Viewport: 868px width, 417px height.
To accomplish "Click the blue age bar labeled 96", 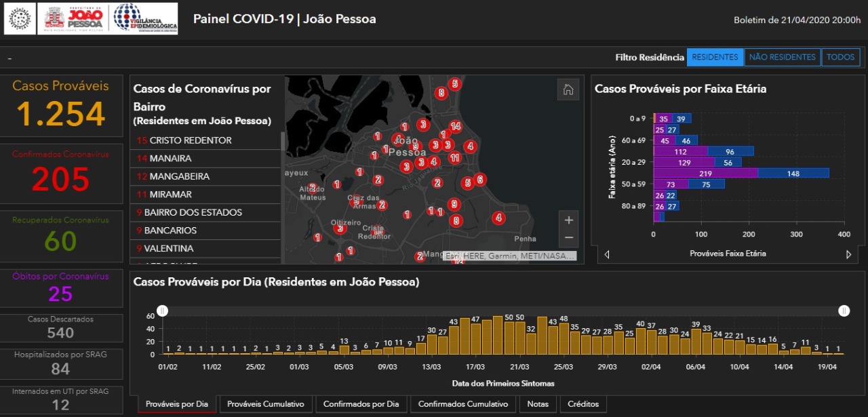I will coord(730,151).
